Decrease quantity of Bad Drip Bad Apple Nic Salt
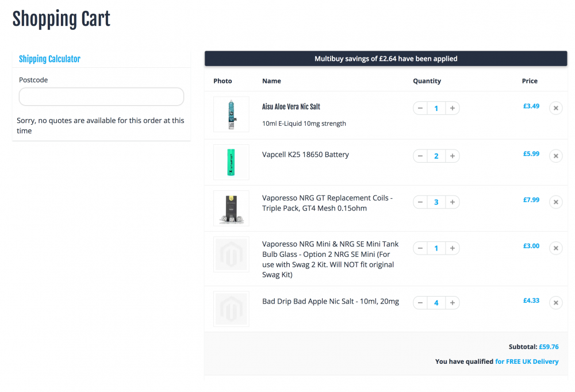This screenshot has width=575, height=392. tap(420, 303)
